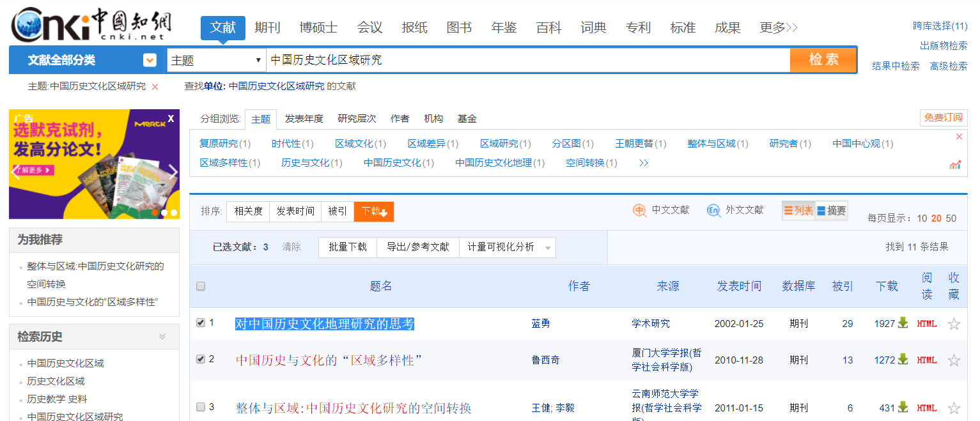Screen dimensions: 980x421
Task: Star the first result to favorite it
Action: [x=954, y=324]
